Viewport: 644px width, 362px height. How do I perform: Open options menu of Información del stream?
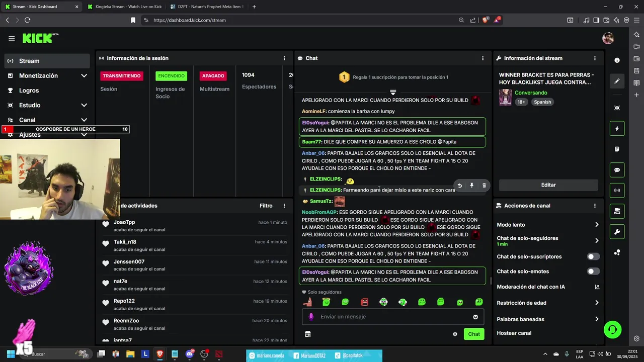click(x=595, y=58)
